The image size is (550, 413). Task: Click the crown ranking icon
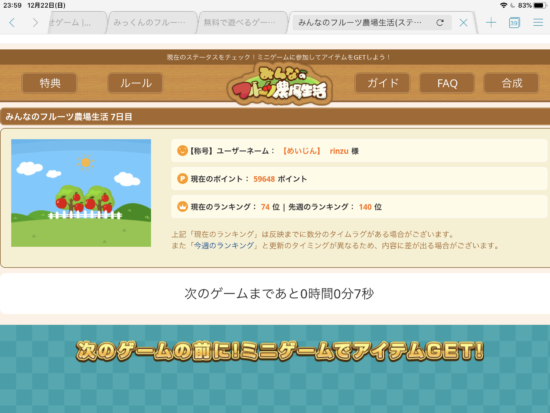coord(182,206)
